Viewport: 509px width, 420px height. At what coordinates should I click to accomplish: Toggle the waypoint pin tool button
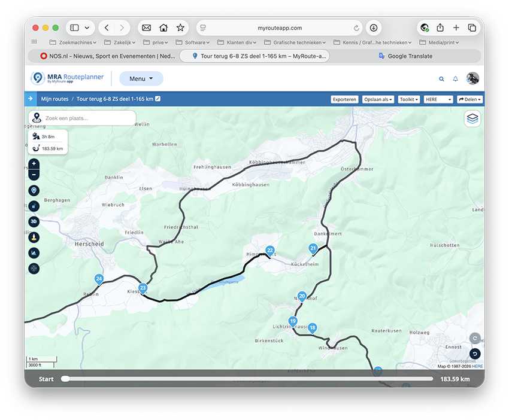point(34,190)
